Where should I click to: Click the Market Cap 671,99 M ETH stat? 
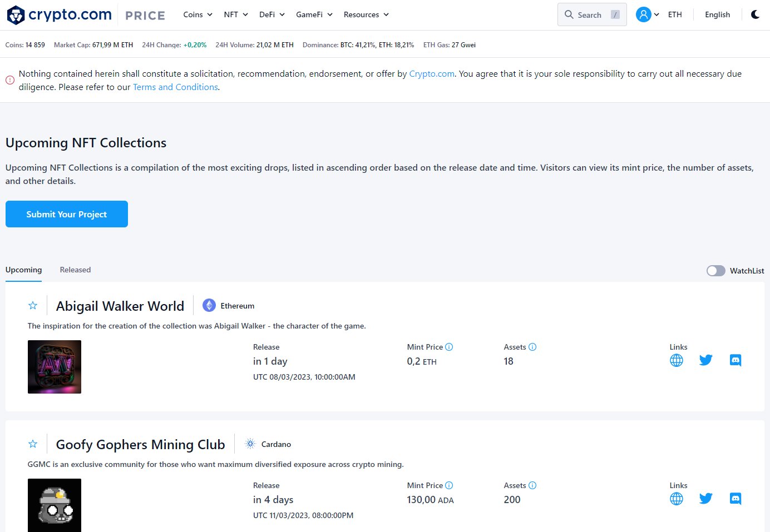[93, 45]
